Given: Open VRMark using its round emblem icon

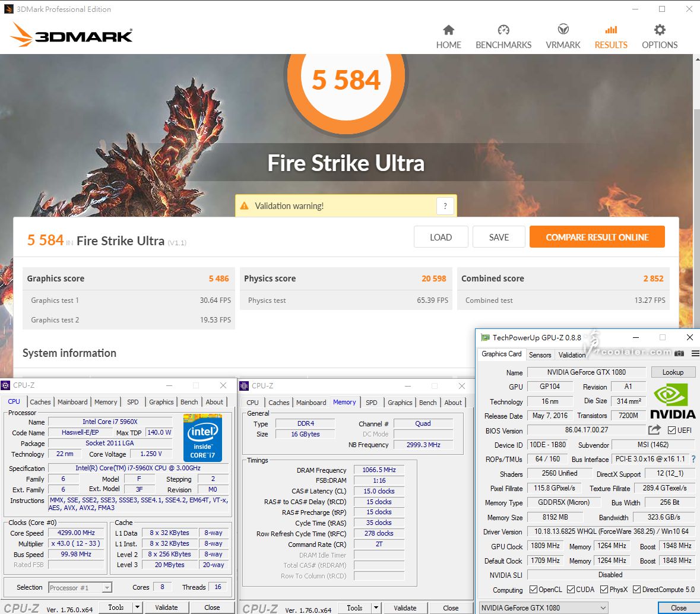Looking at the screenshot, I should [x=563, y=30].
